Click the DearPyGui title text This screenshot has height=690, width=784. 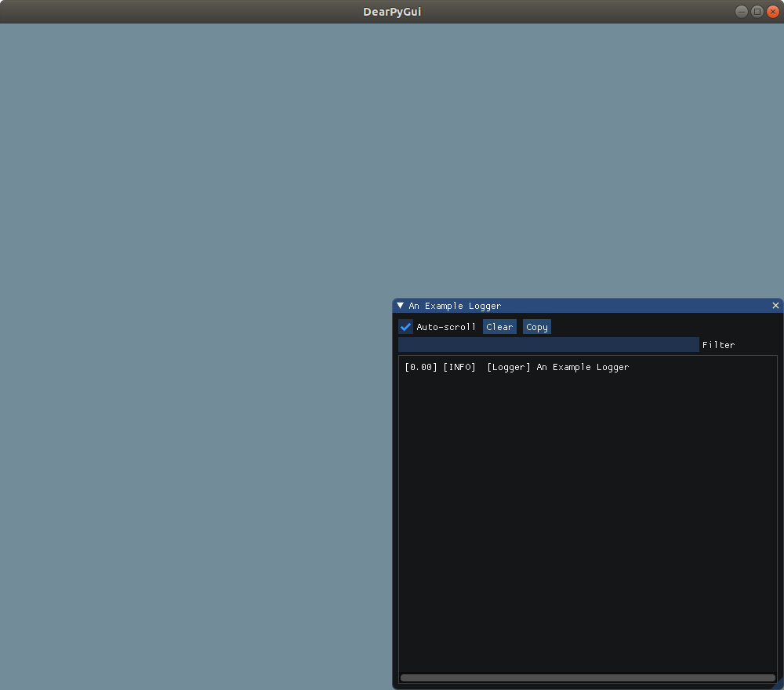392,11
